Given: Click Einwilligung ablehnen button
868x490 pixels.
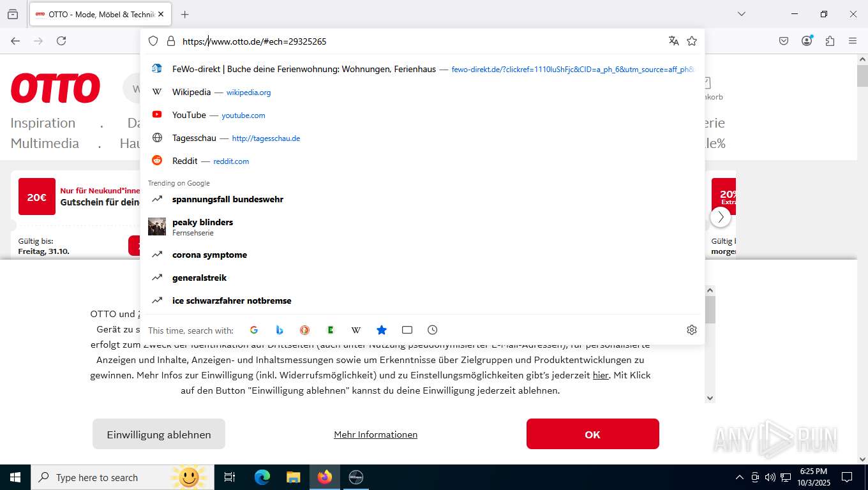Looking at the screenshot, I should 159,434.
